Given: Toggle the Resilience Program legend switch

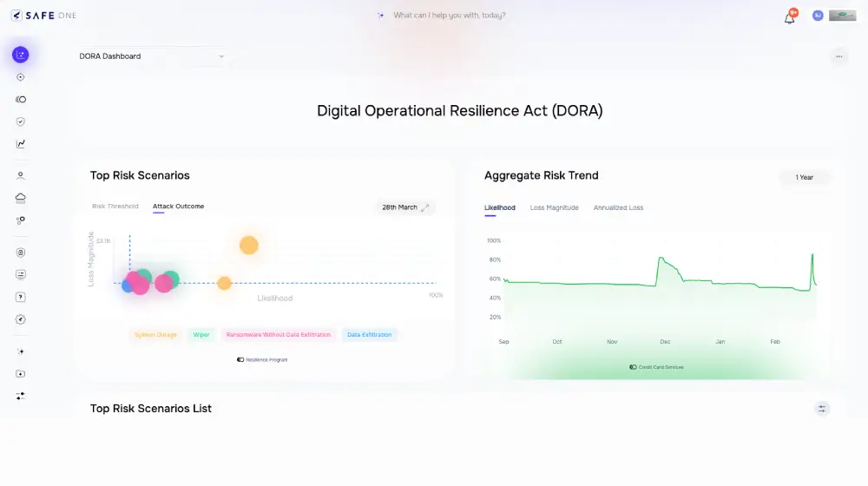Looking at the screenshot, I should click(x=240, y=359).
